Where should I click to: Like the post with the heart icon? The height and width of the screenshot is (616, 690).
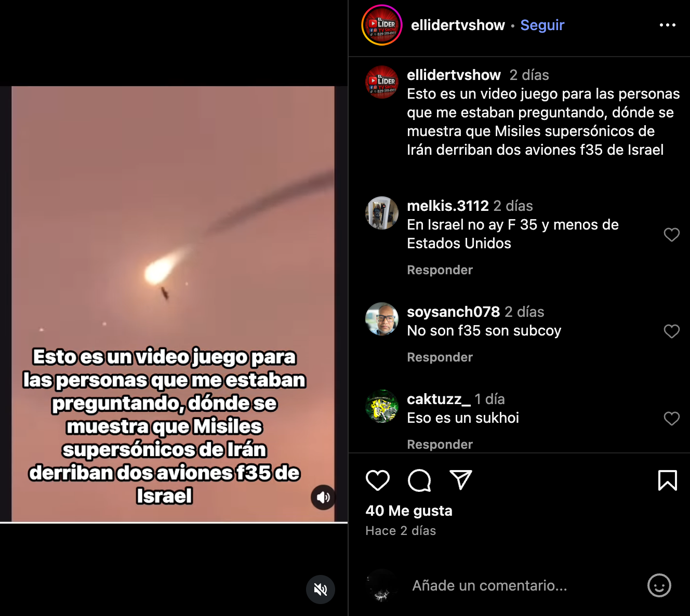click(378, 480)
